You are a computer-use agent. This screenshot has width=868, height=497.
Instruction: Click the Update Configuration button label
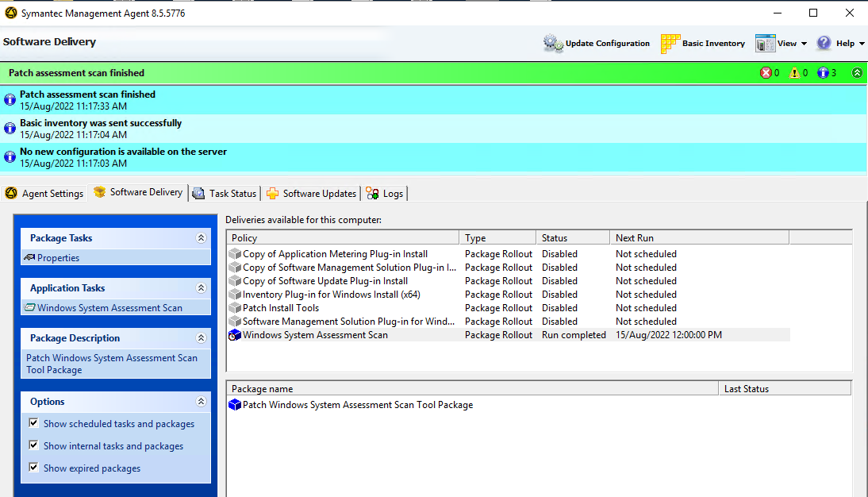(x=607, y=43)
